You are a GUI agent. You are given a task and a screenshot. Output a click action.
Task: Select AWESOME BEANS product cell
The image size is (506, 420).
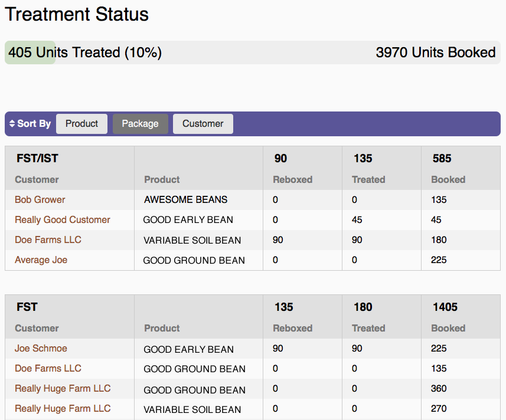[185, 199]
